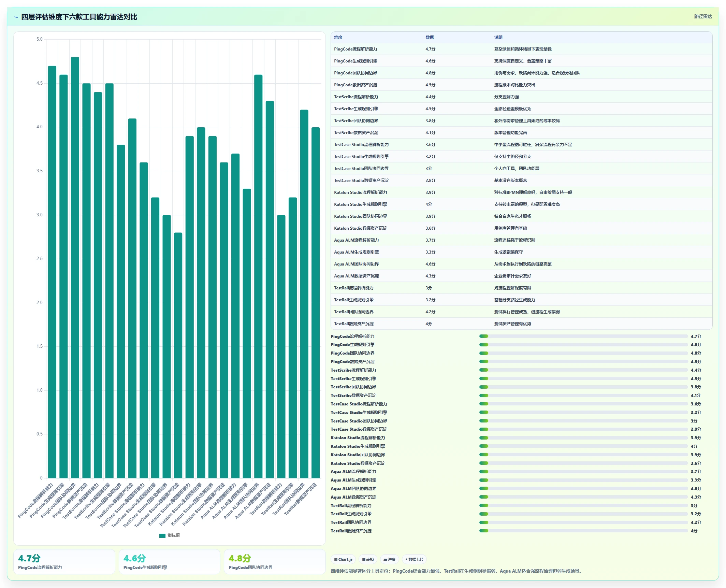Click table cell 对流程理解深度有限

[x=512, y=288]
